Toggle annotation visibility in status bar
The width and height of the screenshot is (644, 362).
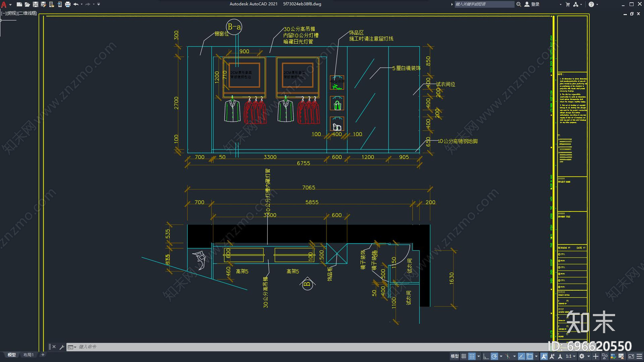[544, 356]
